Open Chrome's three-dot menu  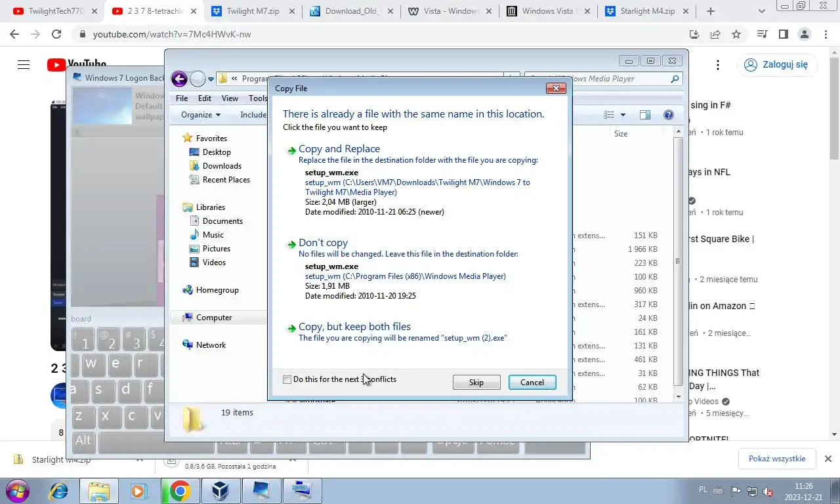[825, 34]
